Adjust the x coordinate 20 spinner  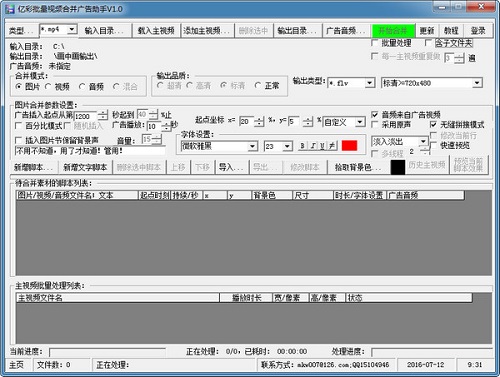point(259,121)
